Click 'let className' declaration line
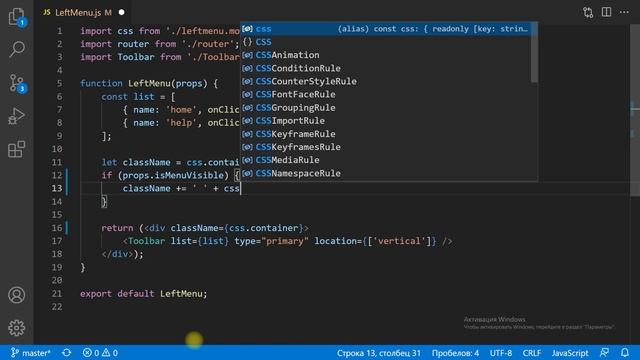Screen dimensions: 640x360 coord(170,162)
